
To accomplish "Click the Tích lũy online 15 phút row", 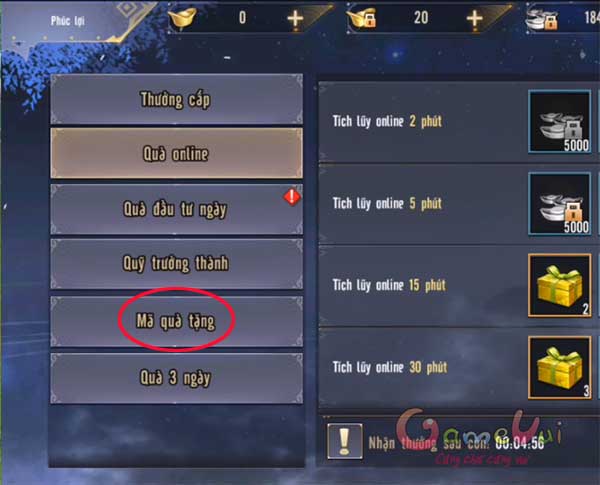I will coord(455,286).
